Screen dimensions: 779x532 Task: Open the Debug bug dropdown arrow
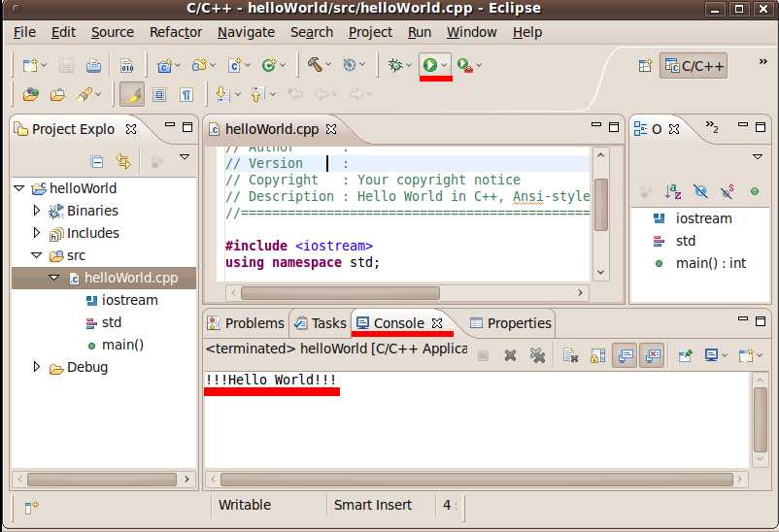point(409,65)
